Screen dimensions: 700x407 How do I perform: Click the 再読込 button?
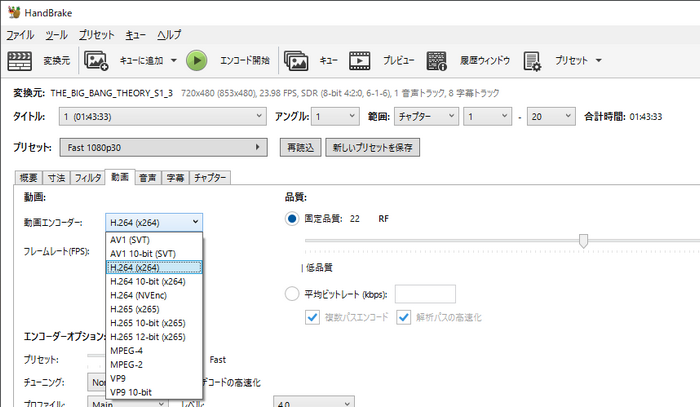[300, 147]
